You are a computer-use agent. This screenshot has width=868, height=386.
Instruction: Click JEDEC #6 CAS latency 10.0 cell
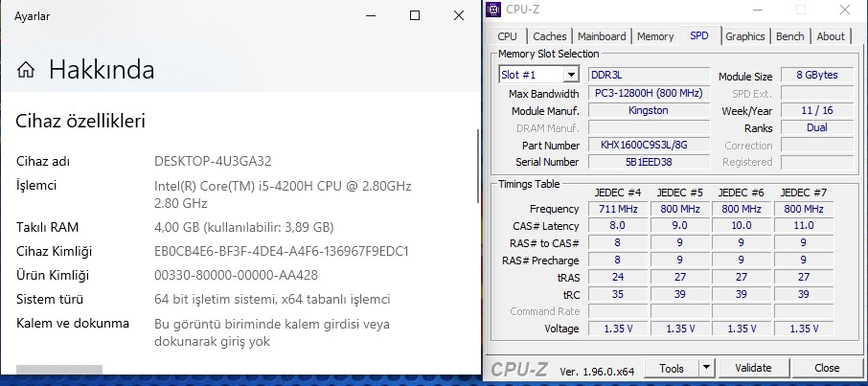pyautogui.click(x=742, y=225)
